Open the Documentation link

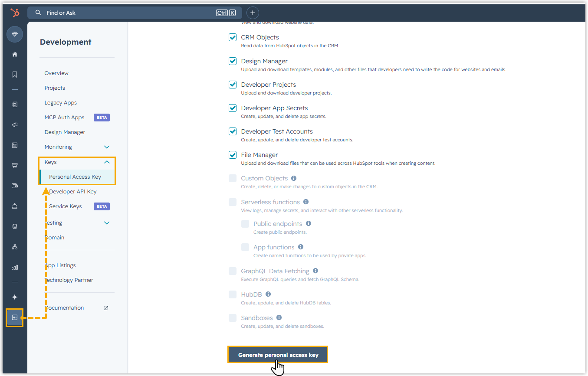64,308
